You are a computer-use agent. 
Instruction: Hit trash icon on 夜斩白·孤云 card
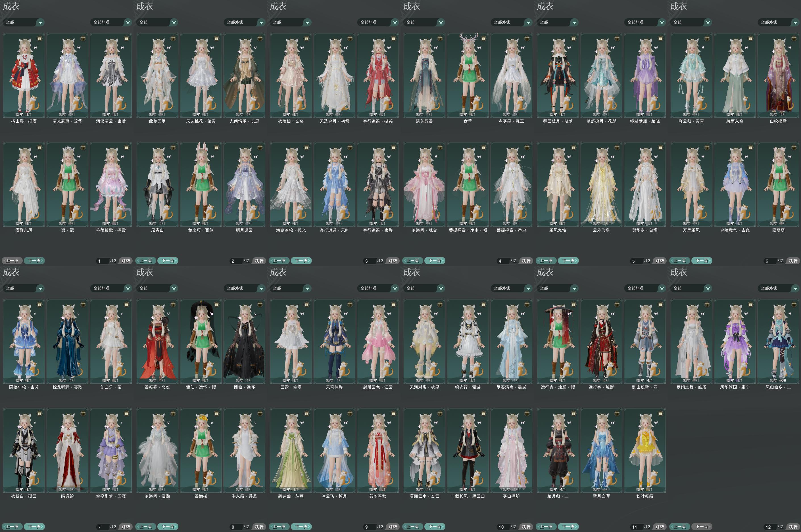coord(39,413)
